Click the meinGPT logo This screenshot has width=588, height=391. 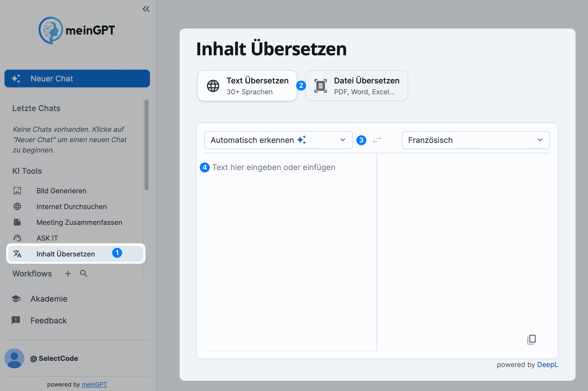(76, 30)
